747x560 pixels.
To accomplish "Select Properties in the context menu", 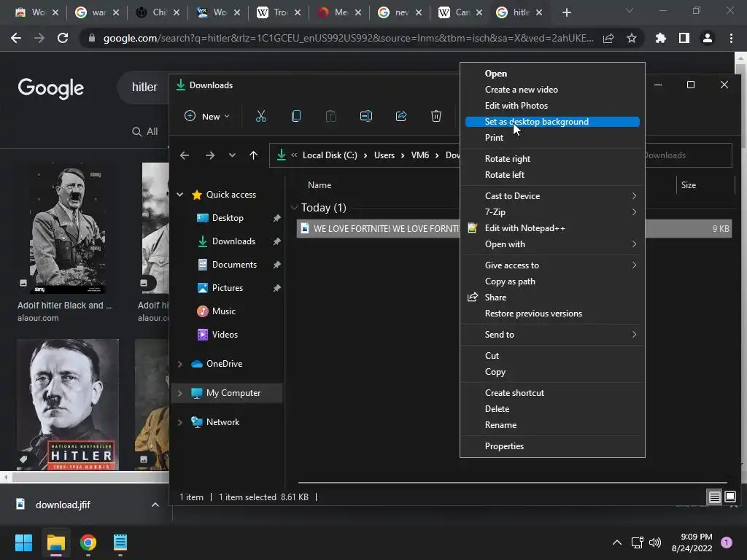I will tap(504, 446).
